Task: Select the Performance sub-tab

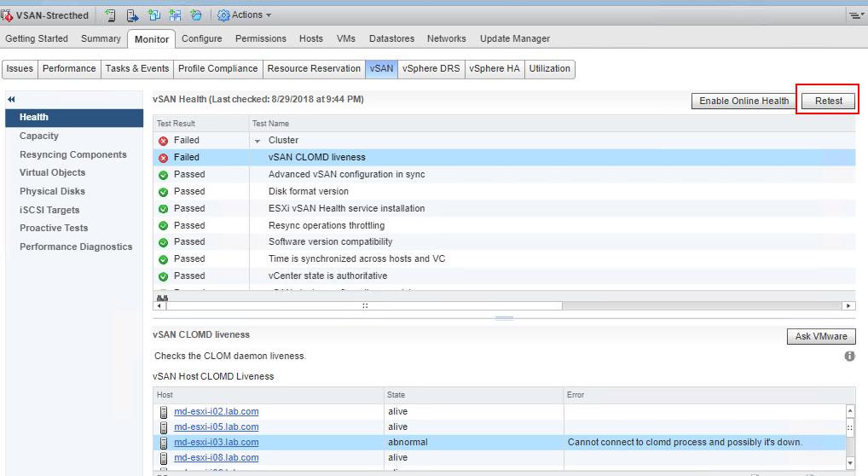Action: click(x=69, y=69)
